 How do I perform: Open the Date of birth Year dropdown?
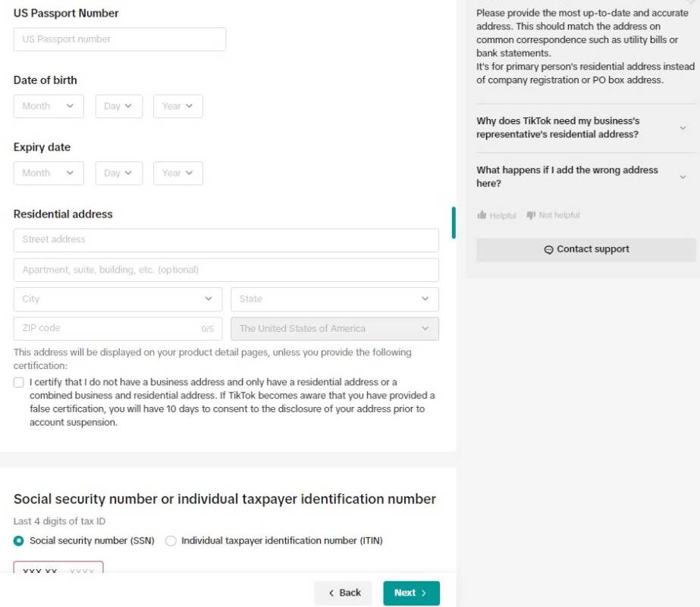[x=177, y=106]
